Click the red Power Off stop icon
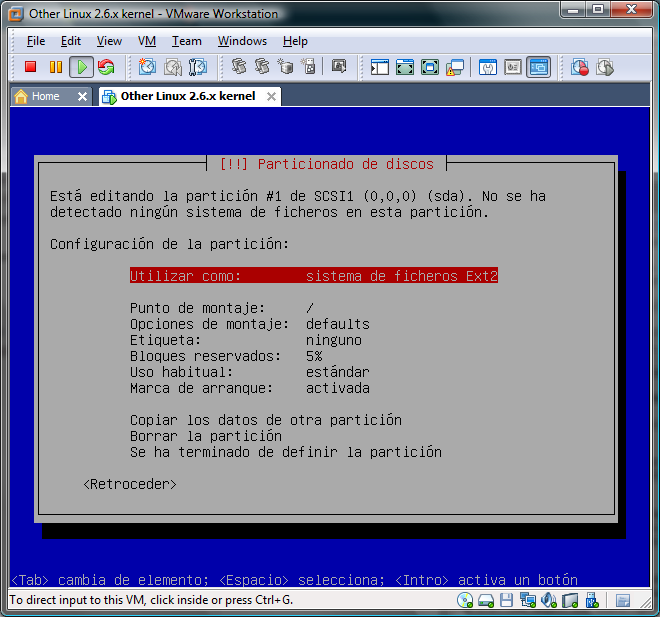This screenshot has height=617, width=660. pos(30,67)
